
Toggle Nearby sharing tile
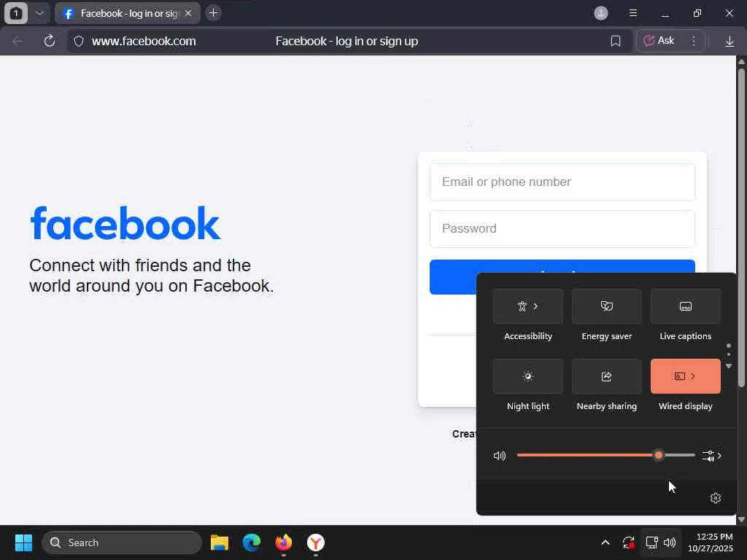(x=606, y=376)
